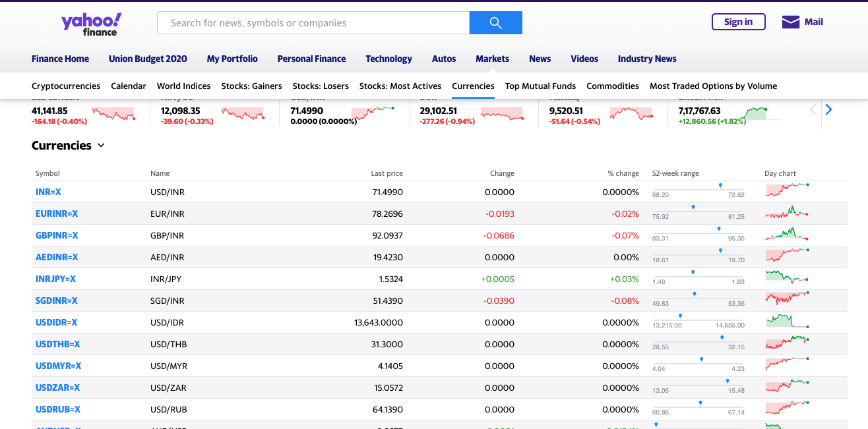Open the USD/INR row day chart

click(x=788, y=190)
